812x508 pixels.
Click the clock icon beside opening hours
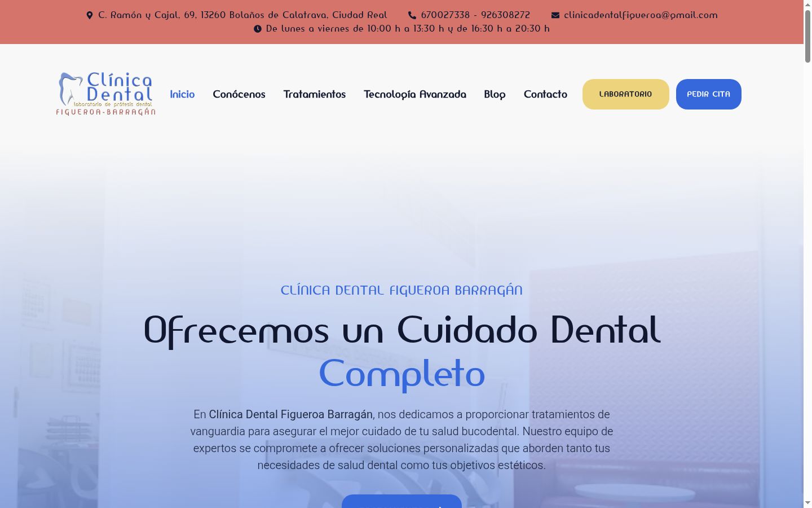coord(258,29)
